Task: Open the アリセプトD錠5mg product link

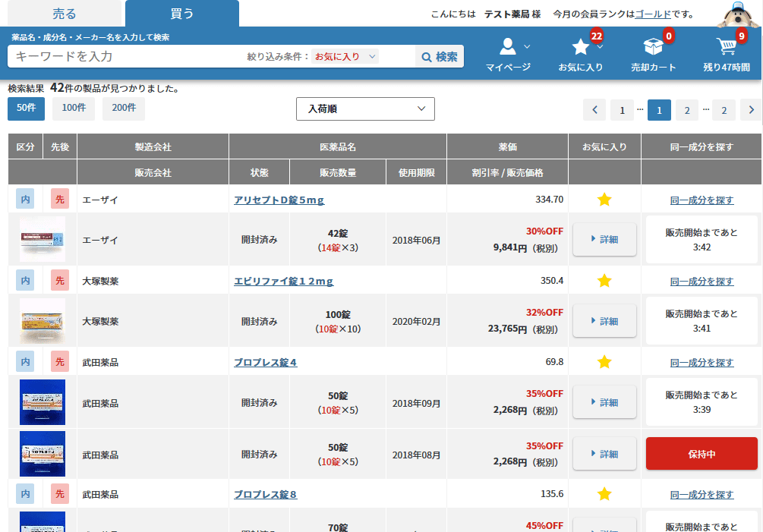Action: [279, 200]
